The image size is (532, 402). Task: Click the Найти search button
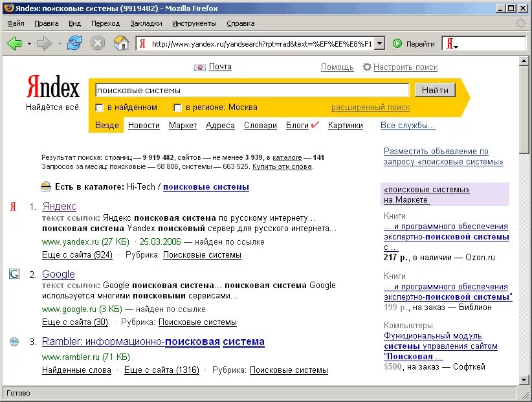point(435,90)
